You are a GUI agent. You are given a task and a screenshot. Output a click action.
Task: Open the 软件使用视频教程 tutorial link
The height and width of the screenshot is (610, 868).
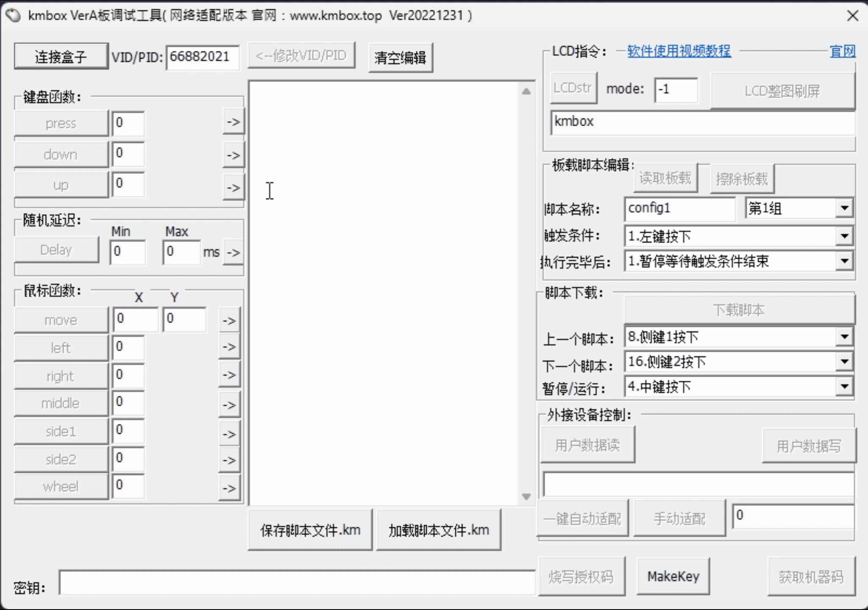click(679, 51)
